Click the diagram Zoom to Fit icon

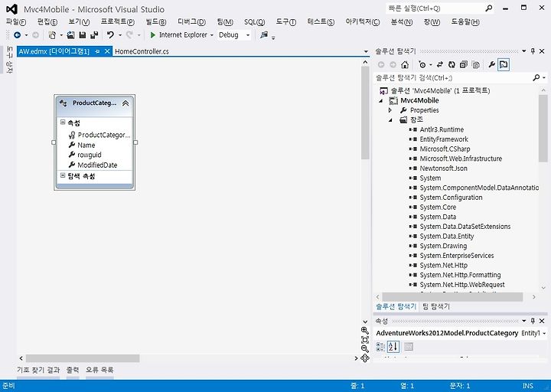[x=365, y=340]
